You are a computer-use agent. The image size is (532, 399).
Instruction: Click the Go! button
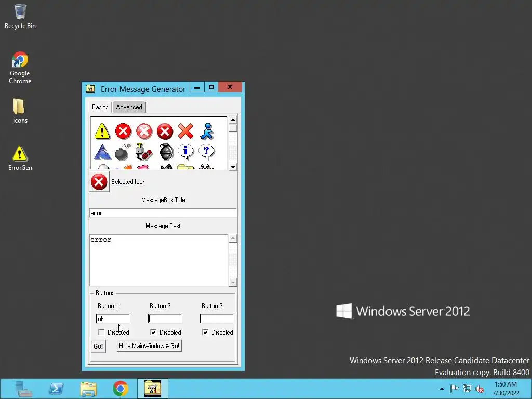point(98,347)
